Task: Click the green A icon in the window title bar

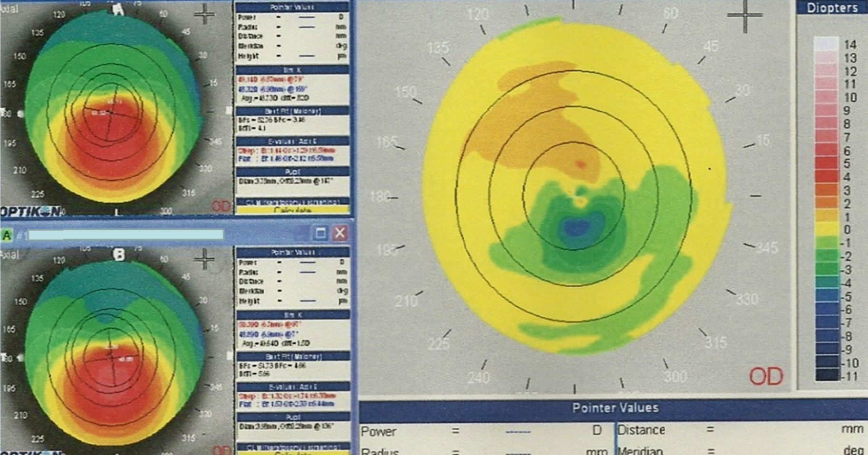Action: click(x=7, y=235)
